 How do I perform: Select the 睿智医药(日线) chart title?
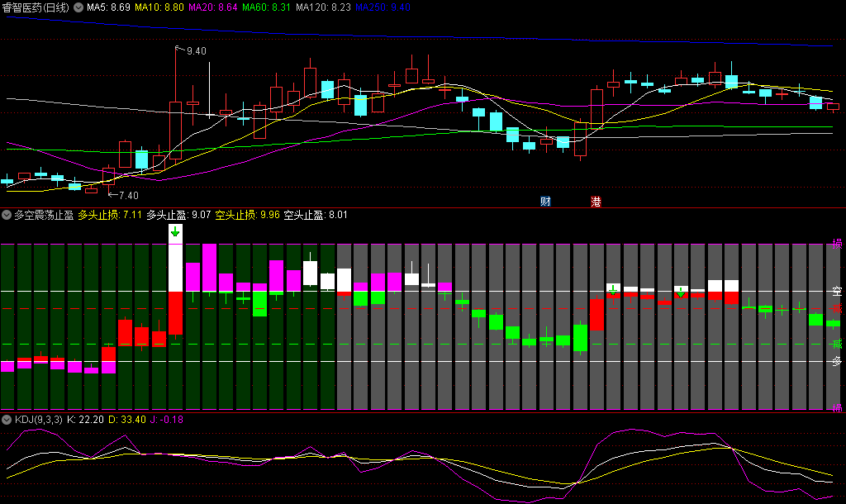[36, 7]
